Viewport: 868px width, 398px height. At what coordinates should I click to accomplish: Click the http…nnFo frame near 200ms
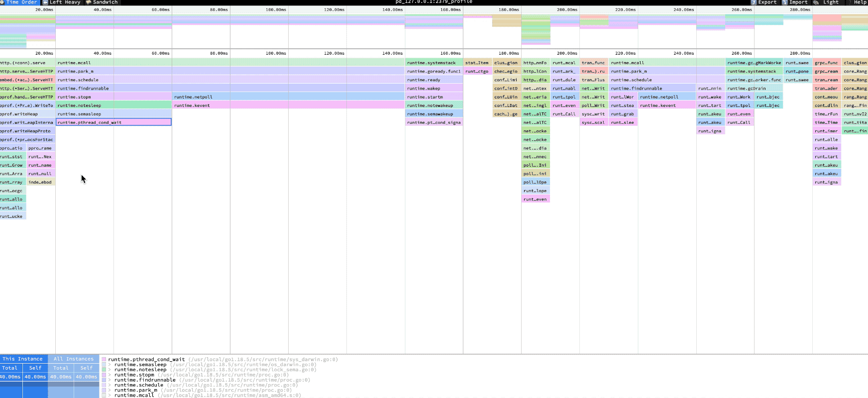coord(536,63)
